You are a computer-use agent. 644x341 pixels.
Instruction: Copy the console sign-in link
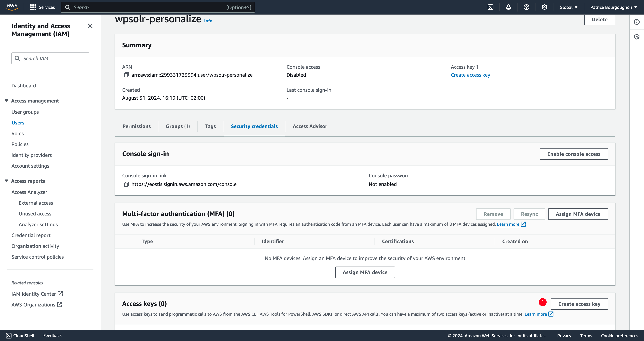pyautogui.click(x=126, y=184)
